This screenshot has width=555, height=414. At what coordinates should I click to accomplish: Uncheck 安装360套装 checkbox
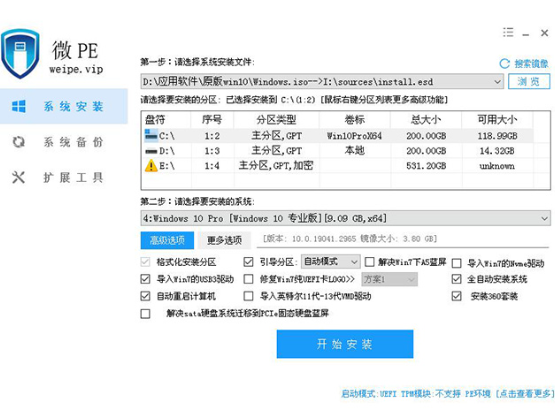(457, 296)
